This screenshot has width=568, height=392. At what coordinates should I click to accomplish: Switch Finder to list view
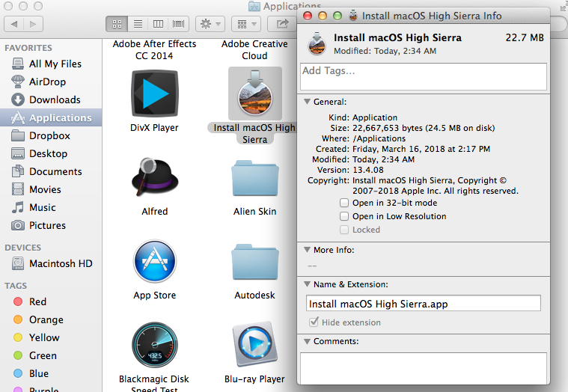click(x=137, y=24)
